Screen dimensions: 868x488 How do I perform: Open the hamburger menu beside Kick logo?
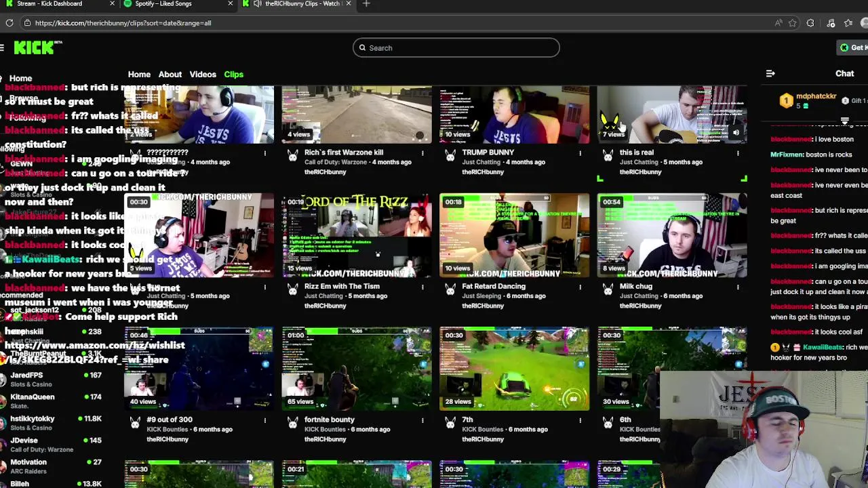(x=2, y=47)
